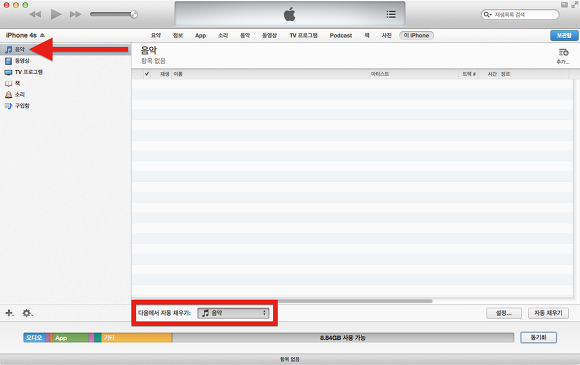Select TV 프로그램 monitor icon in sidebar

pyautogui.click(x=9, y=72)
